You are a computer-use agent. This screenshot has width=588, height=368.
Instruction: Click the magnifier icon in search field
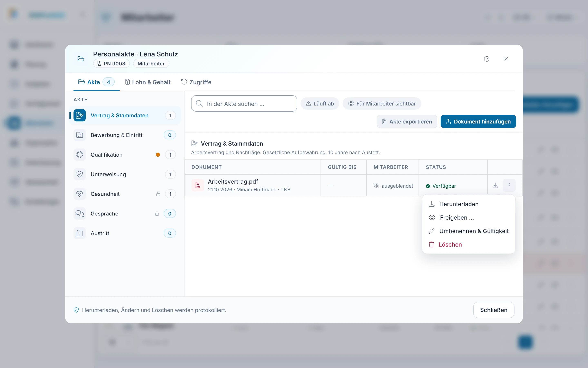click(199, 104)
